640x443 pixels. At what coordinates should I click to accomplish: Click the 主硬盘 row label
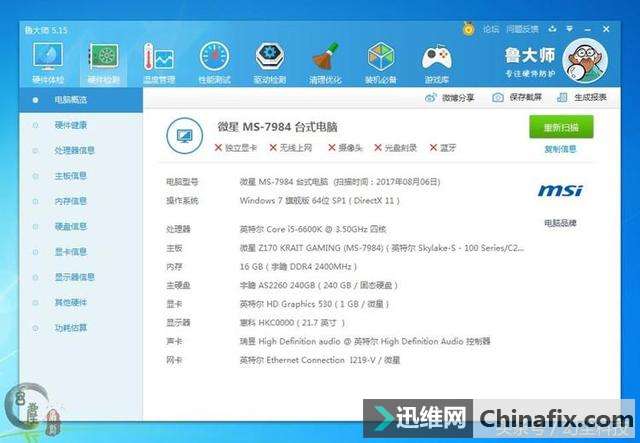coord(178,285)
